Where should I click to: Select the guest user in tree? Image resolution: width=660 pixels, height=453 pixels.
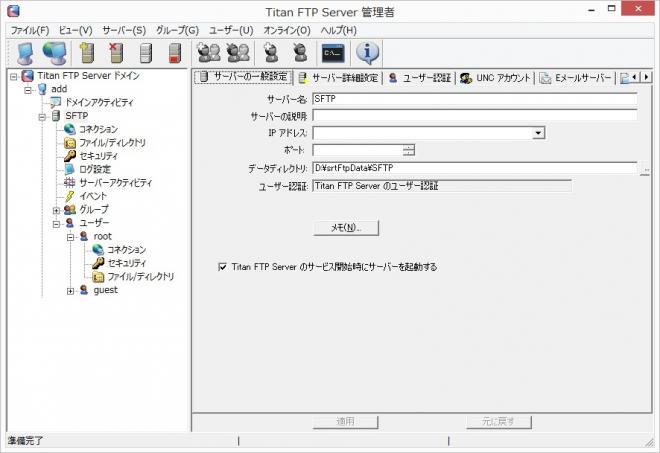(x=106, y=290)
